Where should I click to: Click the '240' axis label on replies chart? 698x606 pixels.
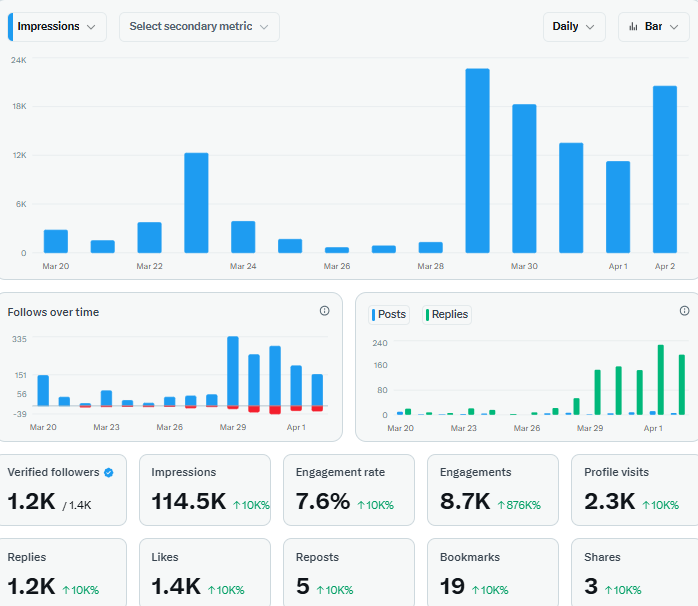[x=380, y=343]
